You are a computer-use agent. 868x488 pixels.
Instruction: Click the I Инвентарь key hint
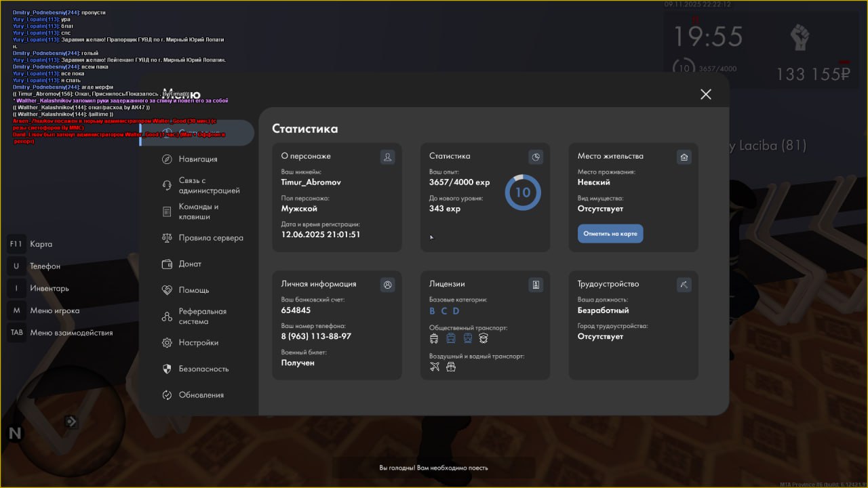coord(38,288)
